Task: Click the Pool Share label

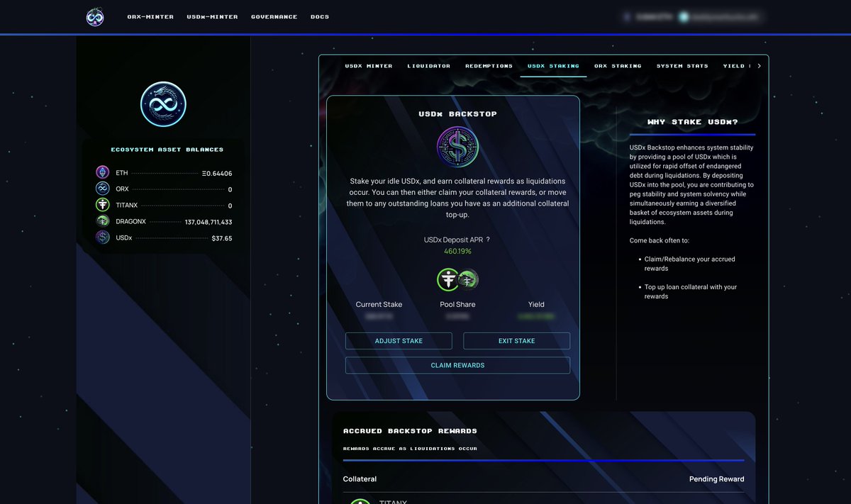Action: 457,304
